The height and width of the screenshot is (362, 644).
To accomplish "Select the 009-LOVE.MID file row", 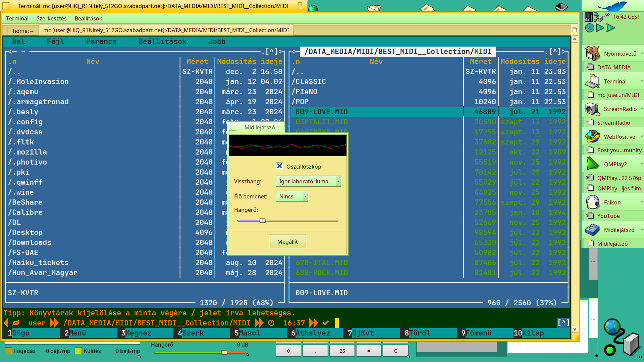I will [428, 112].
